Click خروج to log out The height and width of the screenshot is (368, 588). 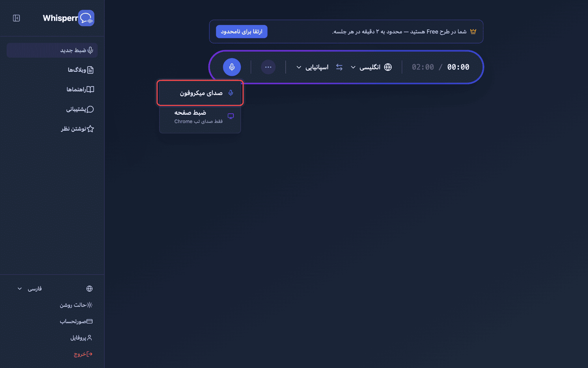tap(83, 354)
